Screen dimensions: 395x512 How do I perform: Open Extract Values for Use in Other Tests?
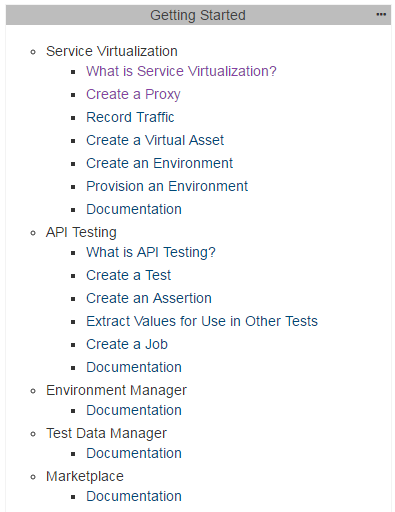(202, 321)
